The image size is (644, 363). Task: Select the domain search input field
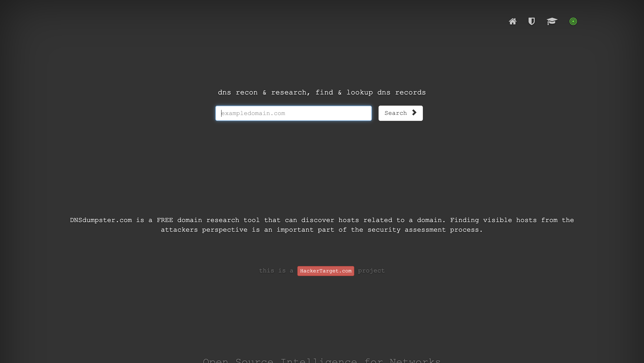(x=293, y=113)
